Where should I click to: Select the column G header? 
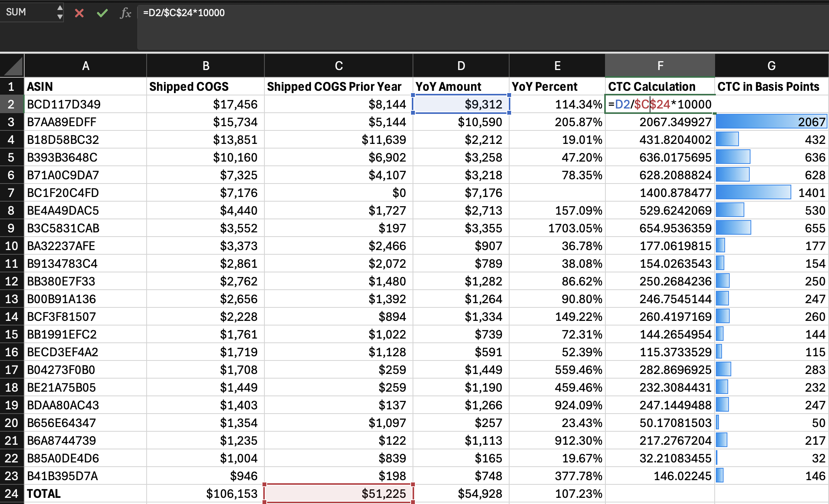[771, 66]
